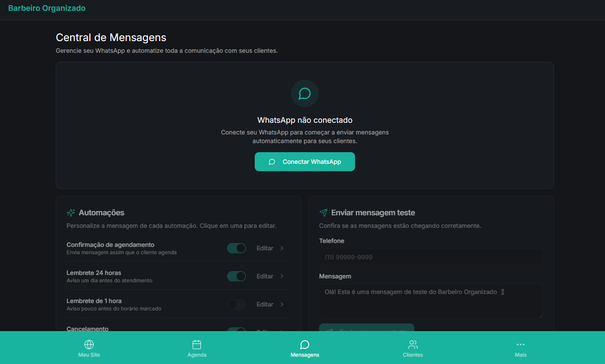Image resolution: width=605 pixels, height=364 pixels.
Task: Open the Clientes people icon
Action: [x=413, y=345]
